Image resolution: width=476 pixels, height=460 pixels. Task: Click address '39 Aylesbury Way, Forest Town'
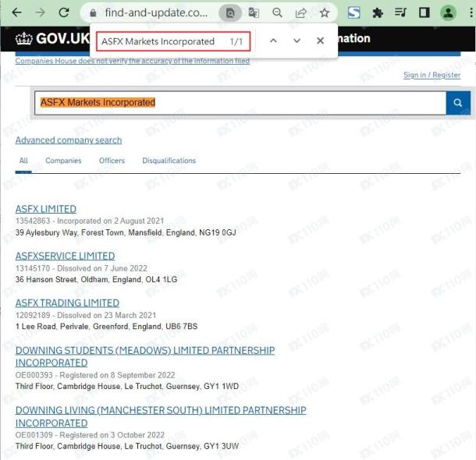tap(69, 232)
